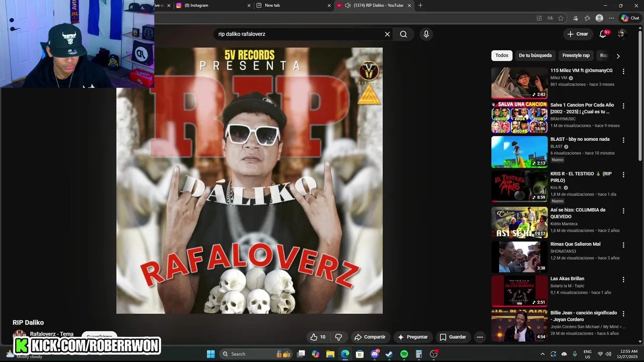The width and height of the screenshot is (644, 362).
Task: Open options for Así se hizo COLUMBIA video
Action: click(623, 211)
